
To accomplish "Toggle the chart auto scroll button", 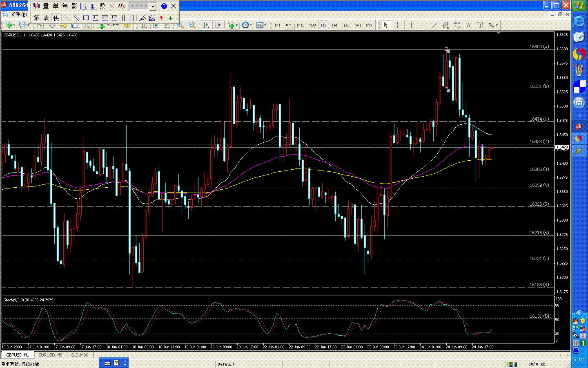I will (x=206, y=25).
